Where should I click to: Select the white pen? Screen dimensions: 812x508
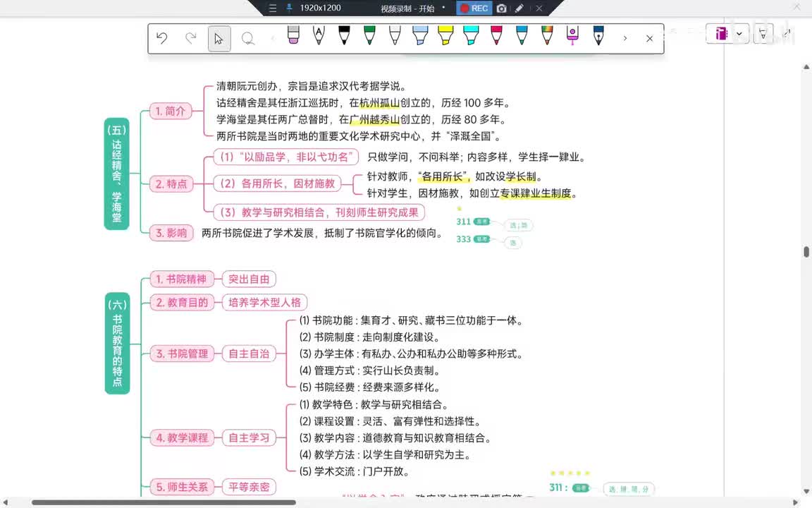(395, 35)
